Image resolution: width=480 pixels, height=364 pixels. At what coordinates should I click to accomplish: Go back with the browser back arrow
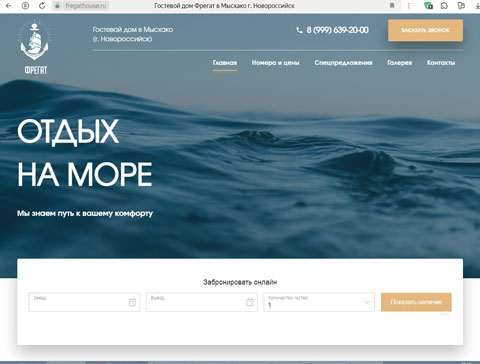point(8,6)
